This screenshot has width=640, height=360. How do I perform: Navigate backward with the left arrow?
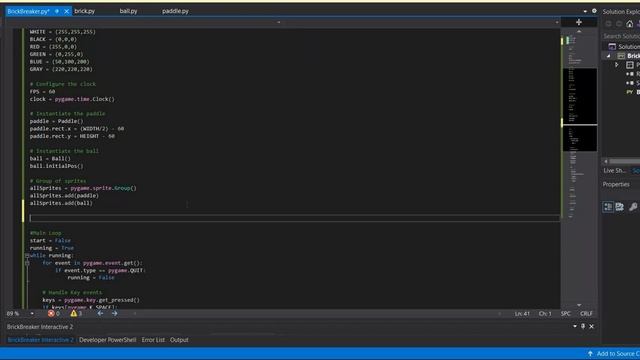click(100, 313)
